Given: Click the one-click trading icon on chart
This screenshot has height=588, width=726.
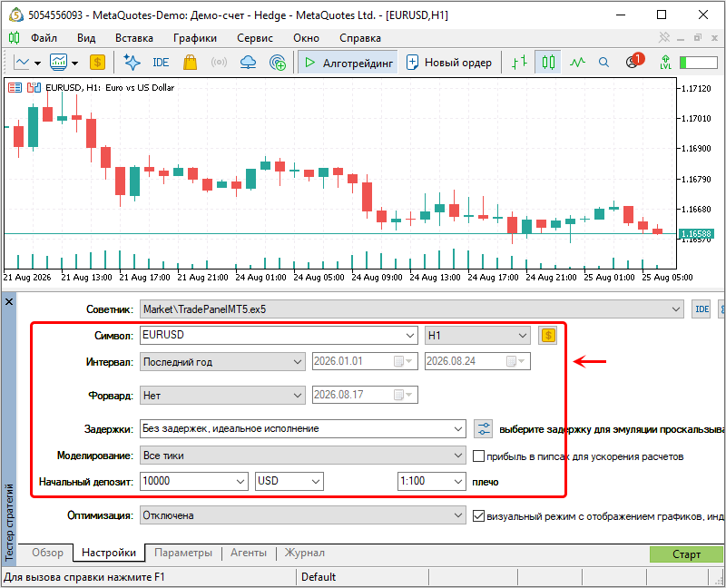Looking at the screenshot, I should point(34,87).
